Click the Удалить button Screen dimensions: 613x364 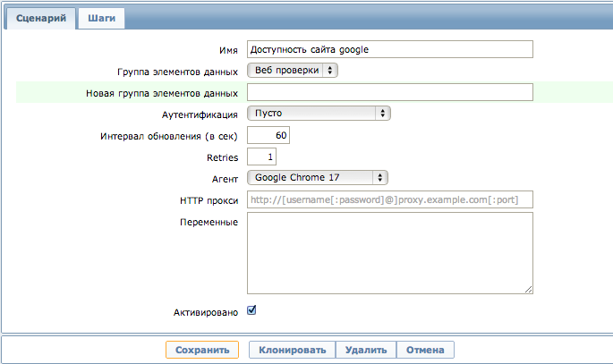click(x=366, y=350)
